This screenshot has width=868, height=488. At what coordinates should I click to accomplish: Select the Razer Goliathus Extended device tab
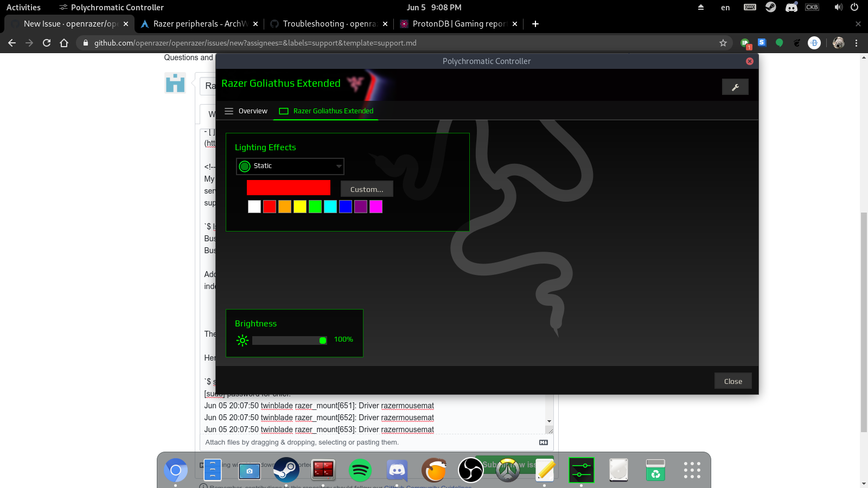[x=327, y=111]
